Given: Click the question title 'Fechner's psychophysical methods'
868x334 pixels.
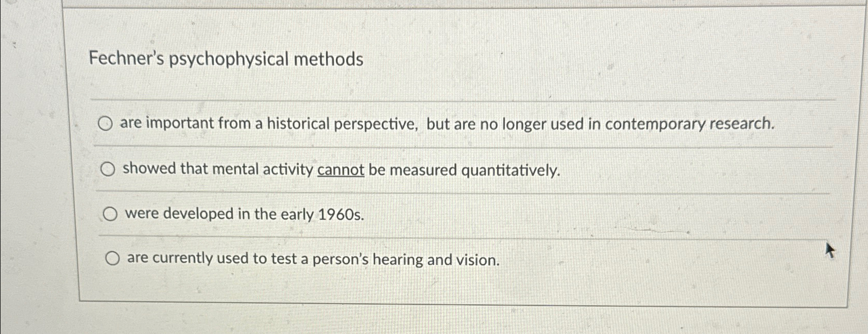Looking at the screenshot, I should [x=227, y=59].
